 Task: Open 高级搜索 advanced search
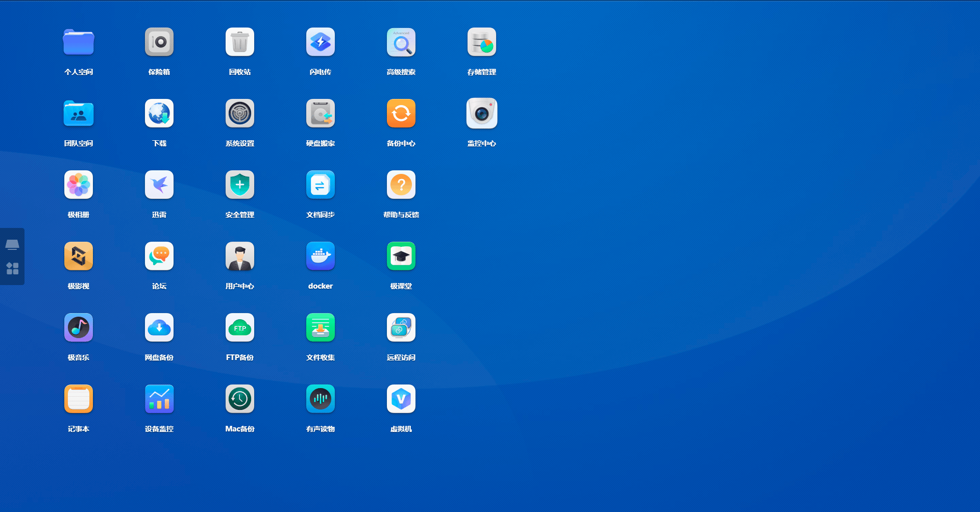401,42
